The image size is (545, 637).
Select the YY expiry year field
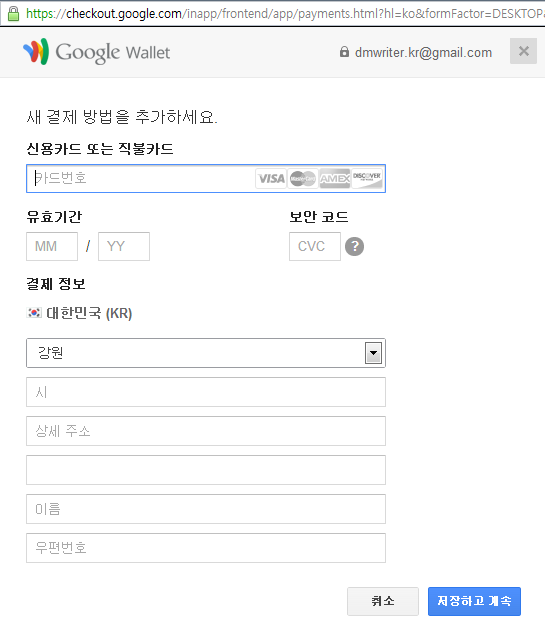[x=124, y=246]
